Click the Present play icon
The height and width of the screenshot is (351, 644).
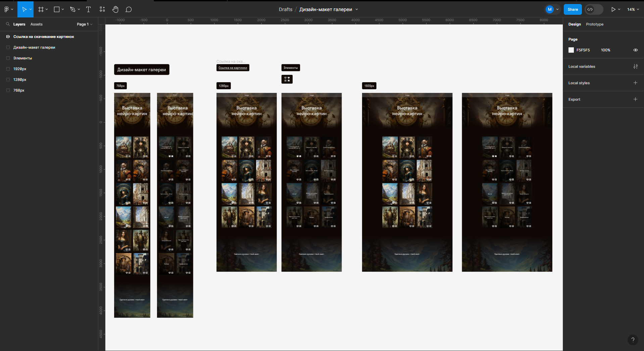613,9
